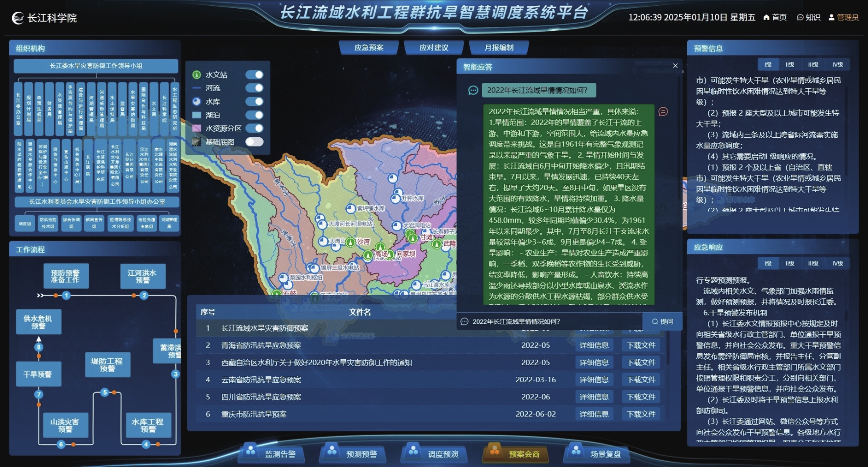868x467 pixels.
Task: Select the IV级 tab in 预警信息
Action: click(837, 65)
